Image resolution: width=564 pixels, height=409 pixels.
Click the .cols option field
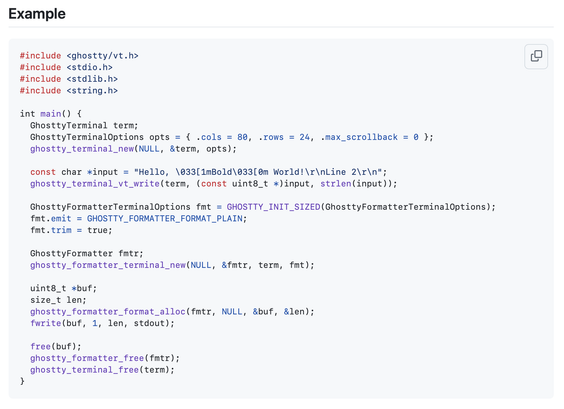pos(209,137)
